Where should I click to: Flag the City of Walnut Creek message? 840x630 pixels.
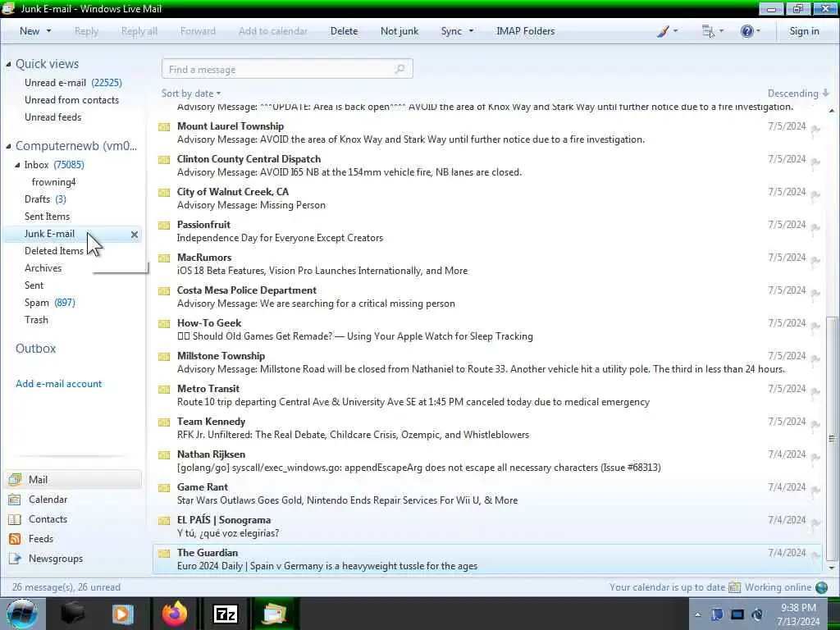[815, 195]
